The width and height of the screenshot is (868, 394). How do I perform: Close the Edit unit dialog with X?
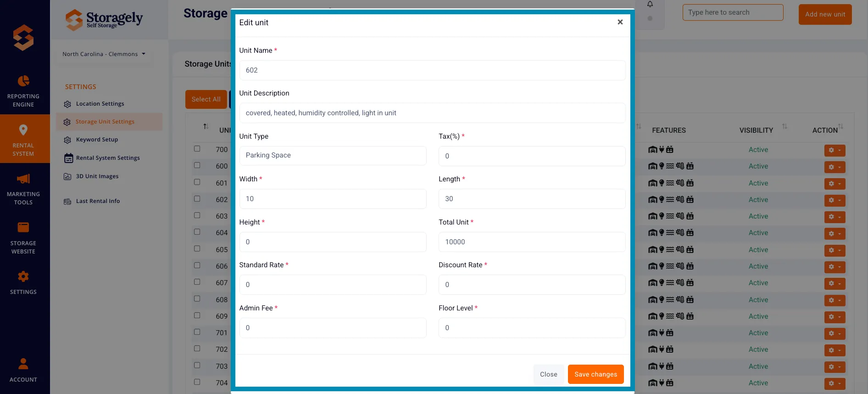pyautogui.click(x=620, y=22)
